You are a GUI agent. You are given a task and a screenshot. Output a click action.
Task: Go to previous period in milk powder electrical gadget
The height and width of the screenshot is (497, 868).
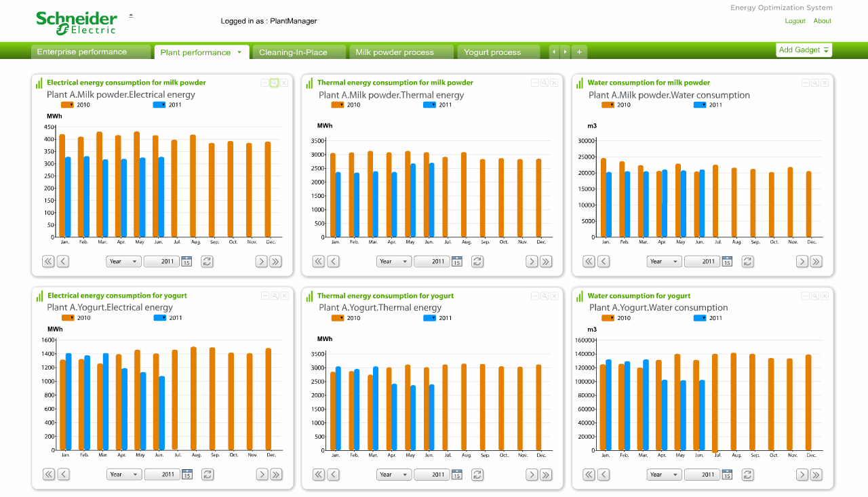pyautogui.click(x=62, y=261)
